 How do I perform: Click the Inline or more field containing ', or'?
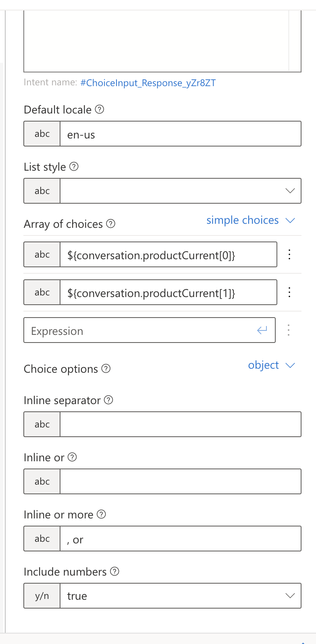[x=177, y=539]
